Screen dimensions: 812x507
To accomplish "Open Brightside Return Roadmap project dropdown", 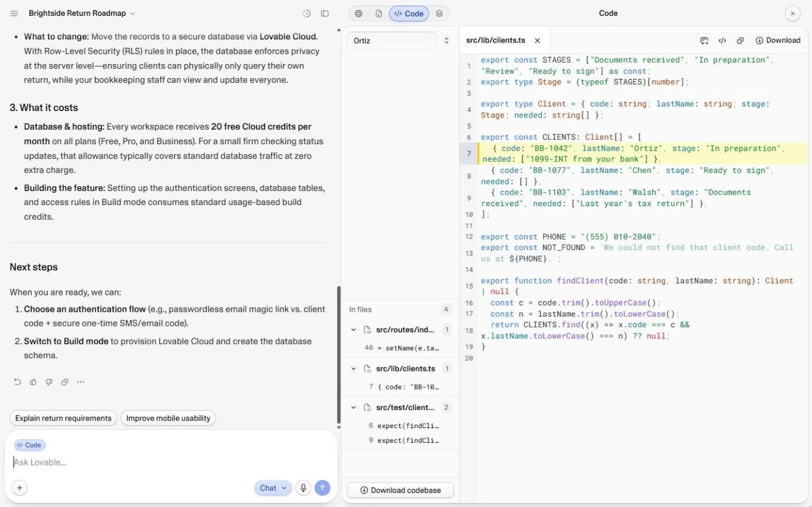I will click(x=82, y=13).
